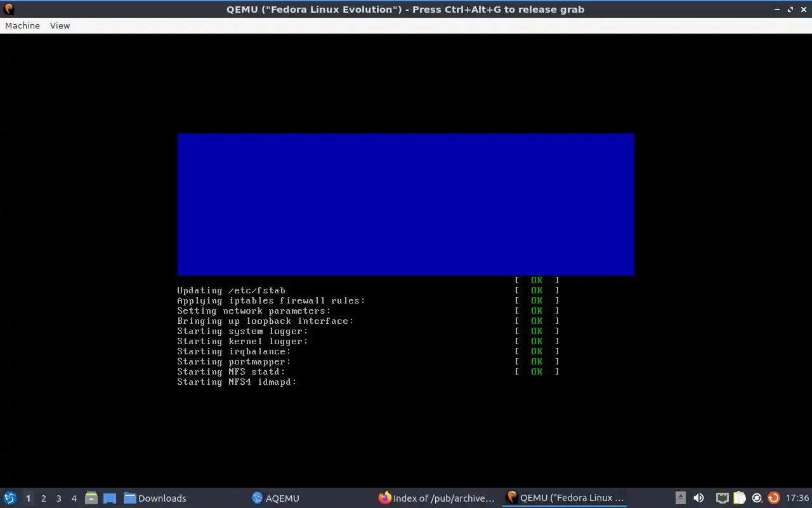
Task: Click 'Bringing up loopback interface:' text
Action: pyautogui.click(x=265, y=321)
